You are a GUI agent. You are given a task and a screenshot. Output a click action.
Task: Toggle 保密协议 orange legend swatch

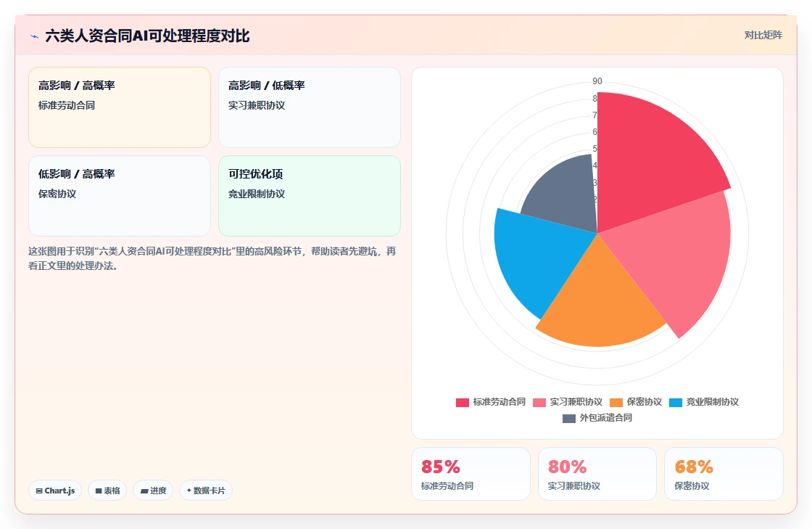pos(616,403)
